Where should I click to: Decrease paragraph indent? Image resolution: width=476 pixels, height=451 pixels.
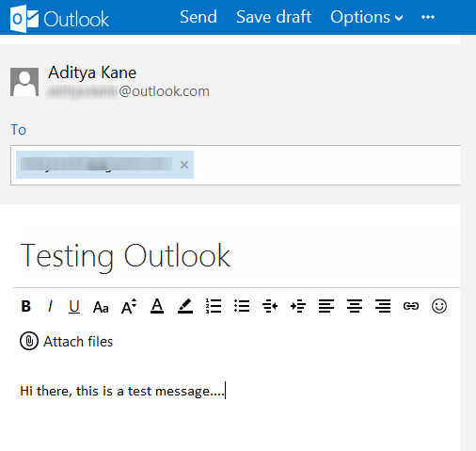click(x=270, y=306)
